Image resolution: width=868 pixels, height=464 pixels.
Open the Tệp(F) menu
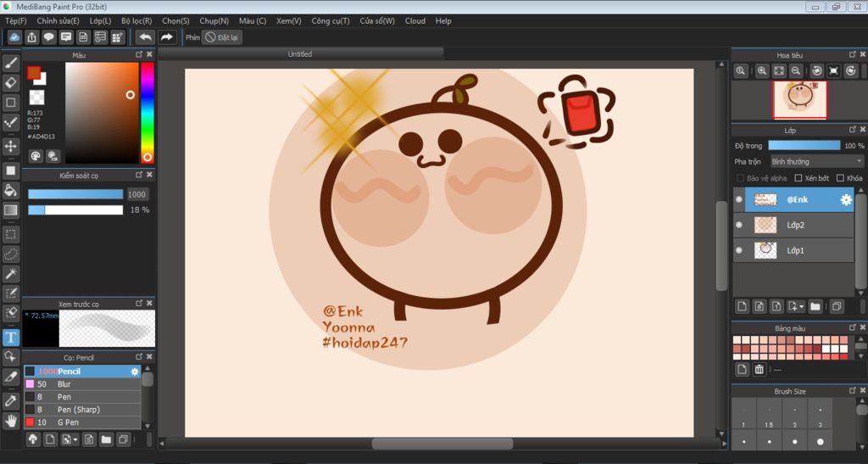coord(15,21)
